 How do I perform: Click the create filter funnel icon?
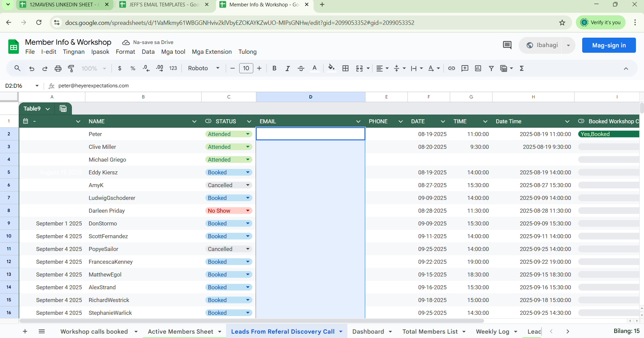(491, 69)
